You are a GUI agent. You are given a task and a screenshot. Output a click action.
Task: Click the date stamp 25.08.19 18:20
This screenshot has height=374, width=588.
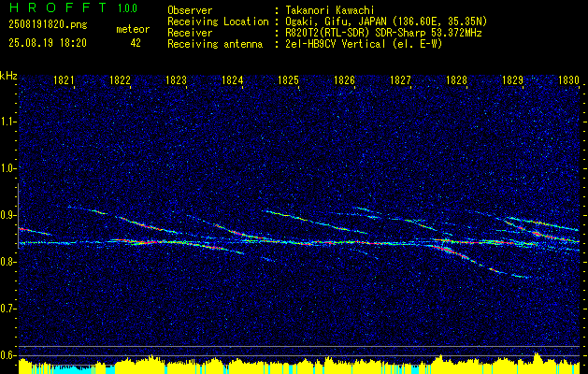click(48, 43)
